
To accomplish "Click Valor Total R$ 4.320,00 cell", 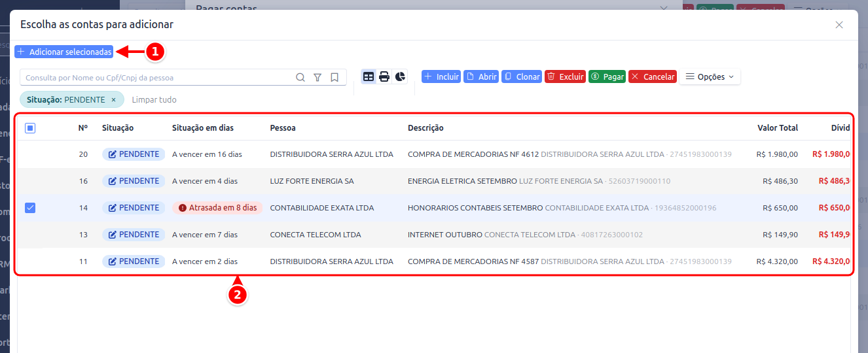I will coord(777,261).
